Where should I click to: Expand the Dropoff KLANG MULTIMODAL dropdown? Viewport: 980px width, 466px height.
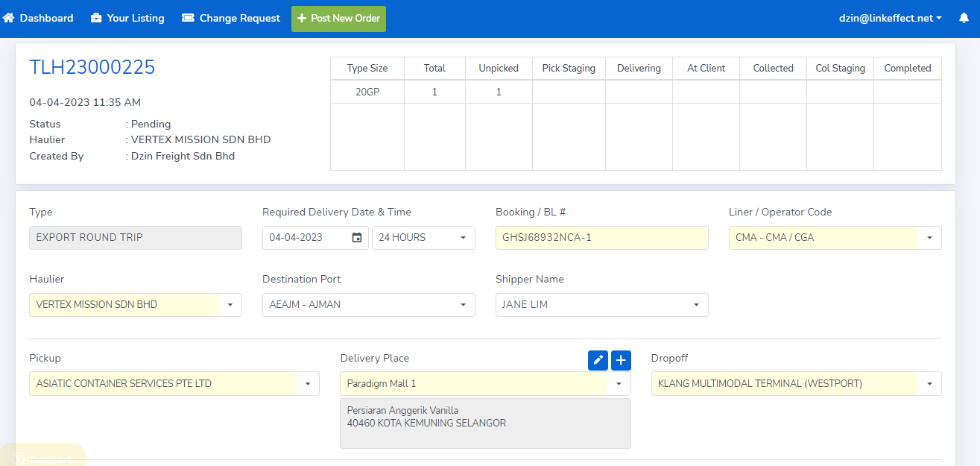click(796, 384)
